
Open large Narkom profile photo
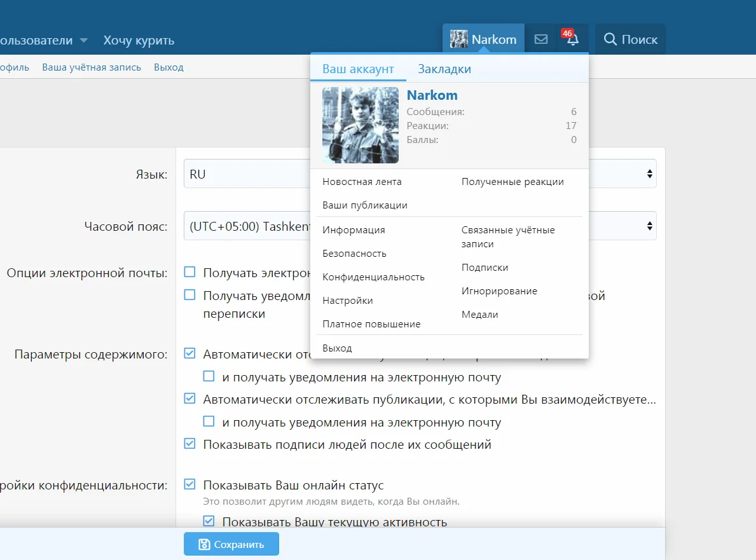[x=360, y=125]
